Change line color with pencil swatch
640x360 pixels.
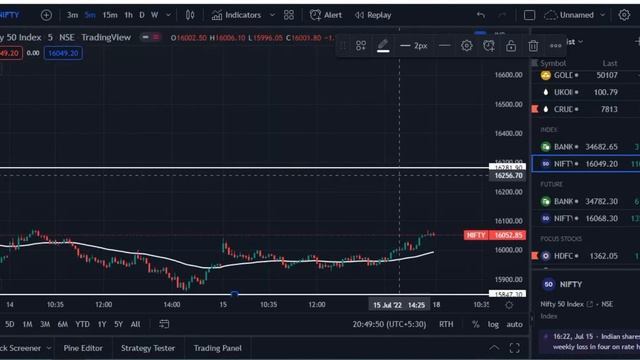(383, 46)
